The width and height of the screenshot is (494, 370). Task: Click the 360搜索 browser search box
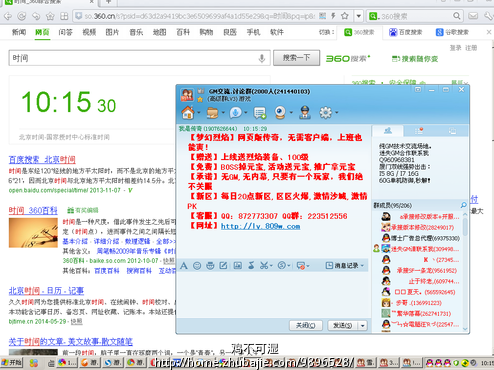tap(415, 16)
